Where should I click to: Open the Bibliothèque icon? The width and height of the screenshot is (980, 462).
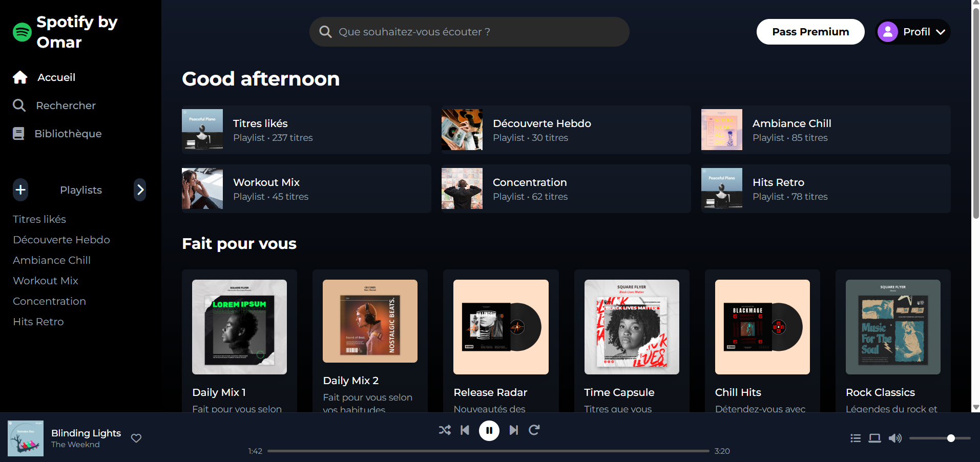point(18,133)
